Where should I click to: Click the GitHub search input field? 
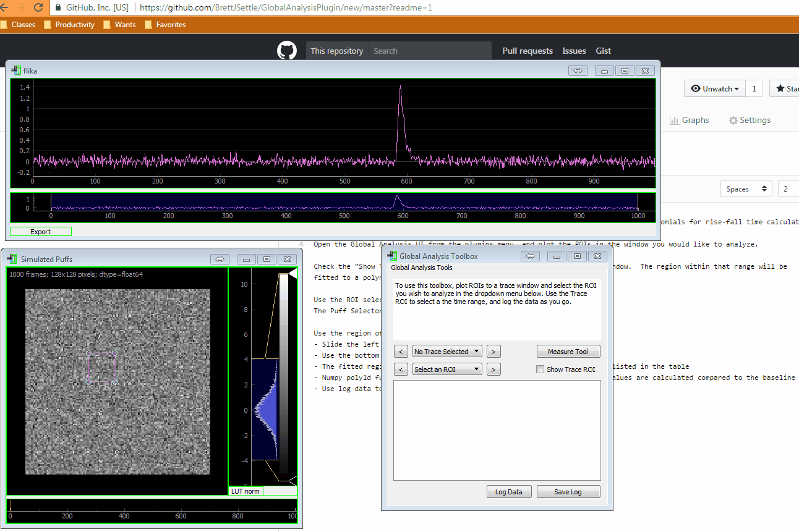click(430, 51)
